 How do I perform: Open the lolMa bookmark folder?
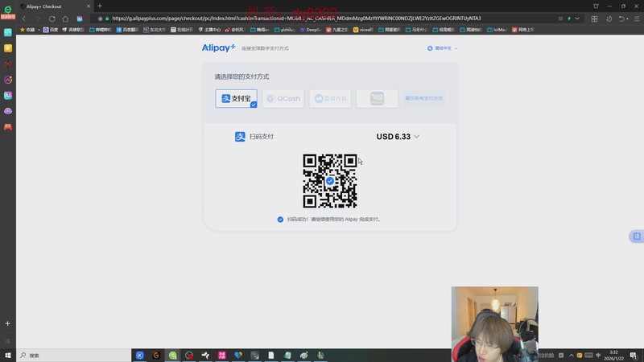[x=497, y=30]
